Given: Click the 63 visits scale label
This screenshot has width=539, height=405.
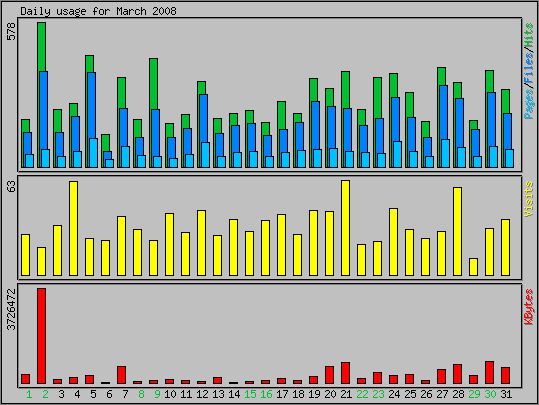Looking at the screenshot, I should click(x=11, y=186).
